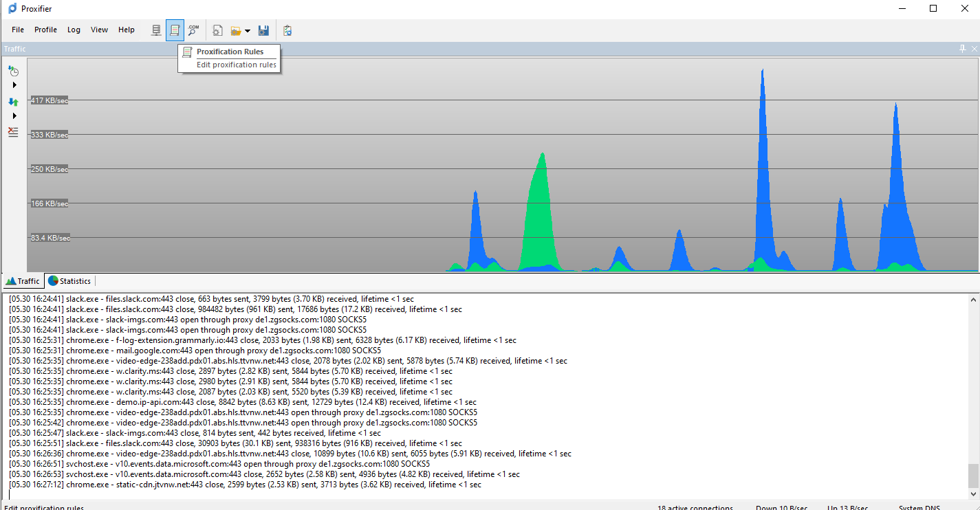Click the log line for demo.ip-api.com
The height and width of the screenshot is (510, 980).
tap(242, 402)
